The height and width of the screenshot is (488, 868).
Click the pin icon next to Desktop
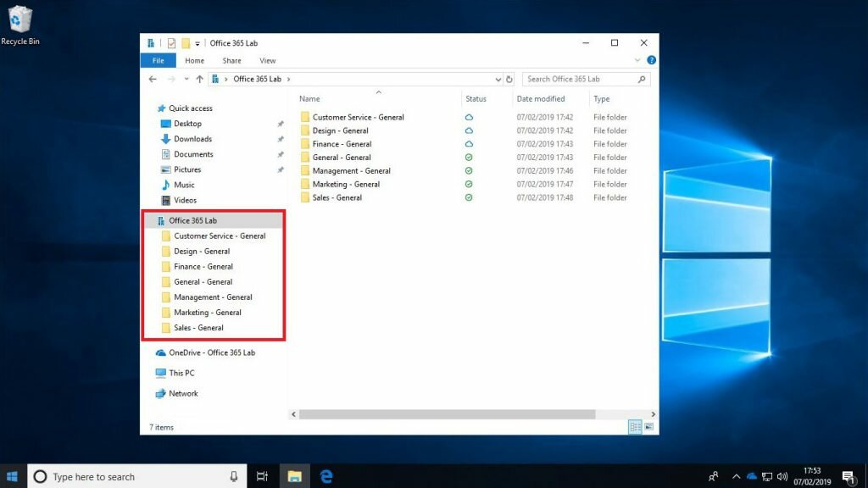(x=281, y=124)
